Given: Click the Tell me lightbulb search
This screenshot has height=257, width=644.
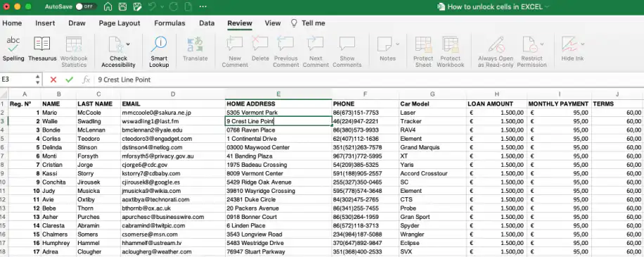Looking at the screenshot, I should click(x=308, y=23).
